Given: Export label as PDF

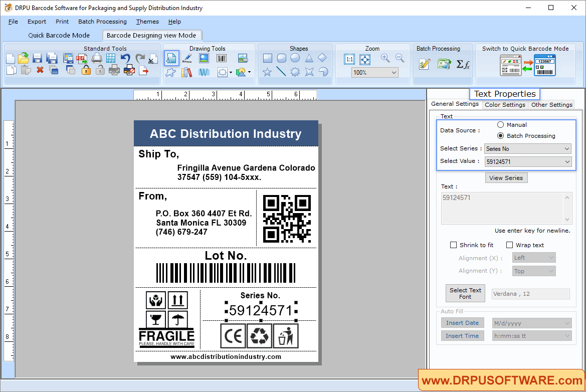Looking at the screenshot, I should pos(82,58).
